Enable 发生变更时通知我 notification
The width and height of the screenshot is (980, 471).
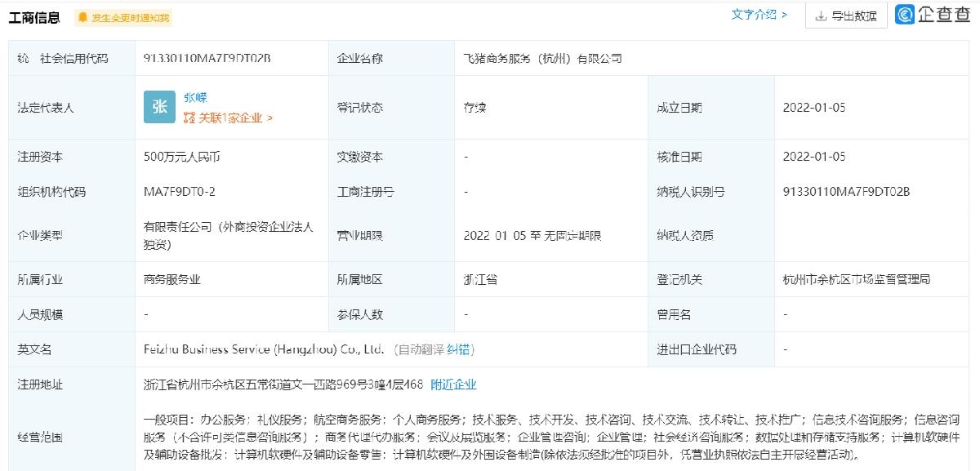coord(123,17)
